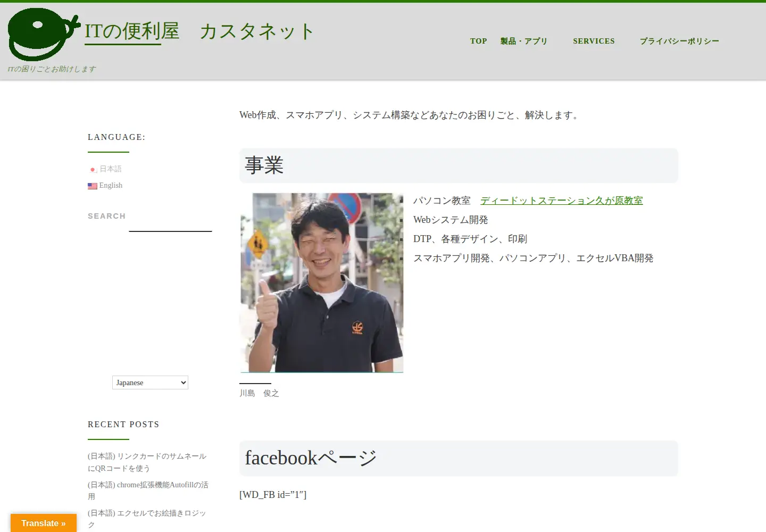Click the orange Translate » button

[44, 523]
